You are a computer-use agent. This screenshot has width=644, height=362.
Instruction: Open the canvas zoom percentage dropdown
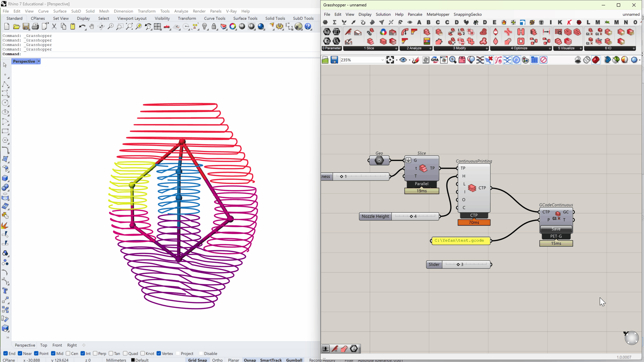pos(382,60)
